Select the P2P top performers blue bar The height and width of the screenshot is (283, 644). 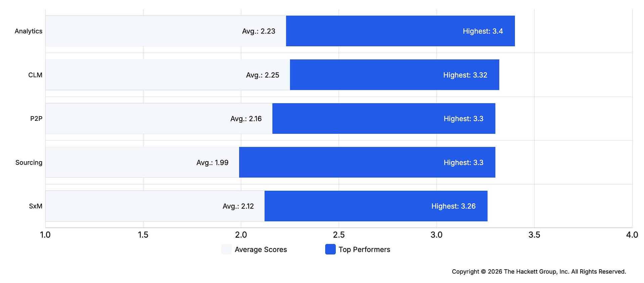pyautogui.click(x=384, y=119)
